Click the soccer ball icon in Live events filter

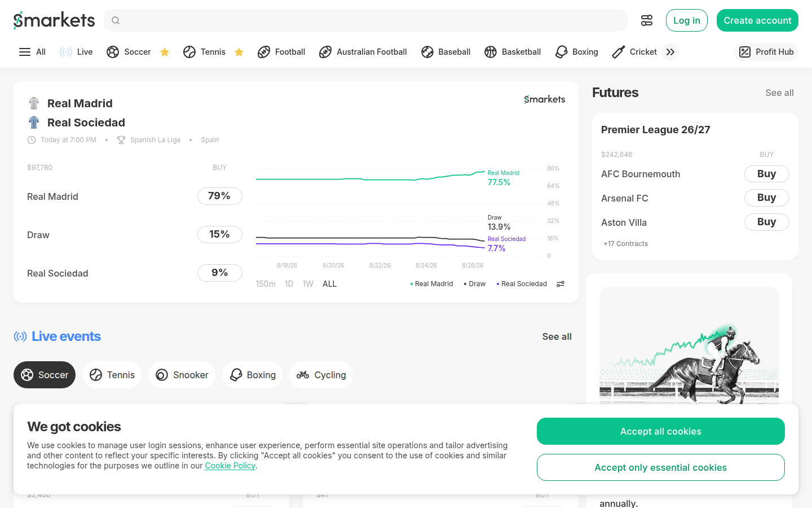[x=27, y=375]
